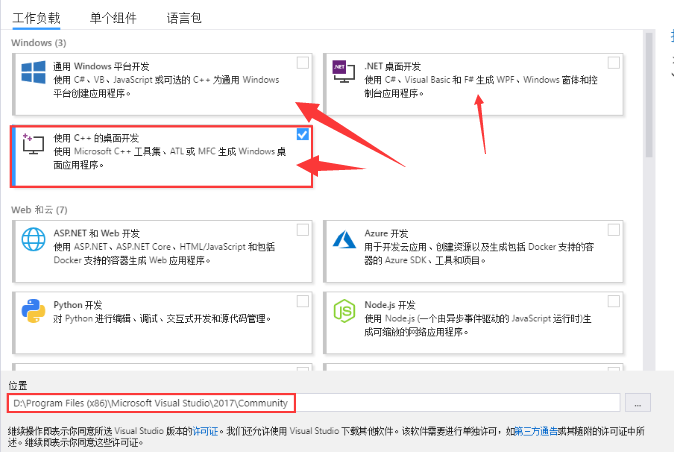Enable the Python 开发 checkbox
Screen dimensions: 674x452
coord(303,301)
